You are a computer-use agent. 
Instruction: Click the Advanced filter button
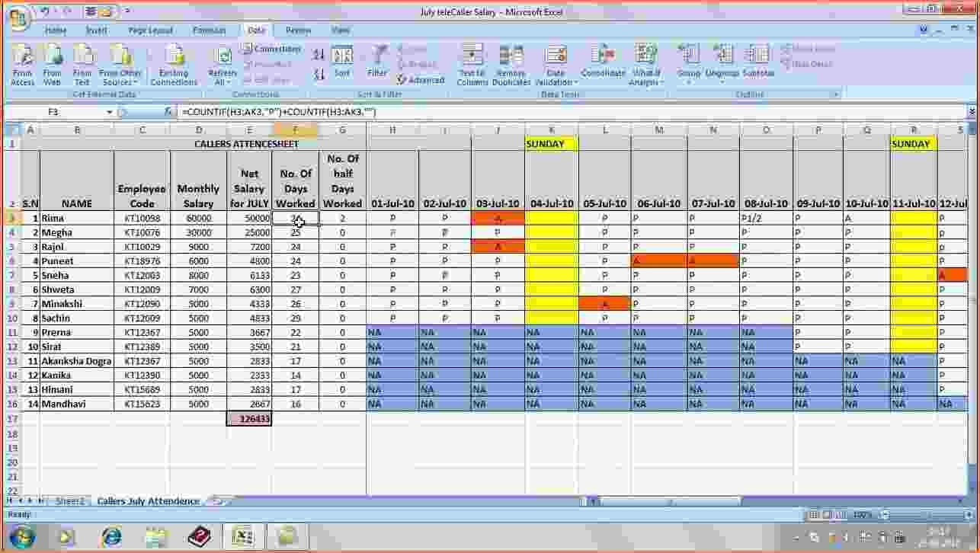(x=420, y=80)
